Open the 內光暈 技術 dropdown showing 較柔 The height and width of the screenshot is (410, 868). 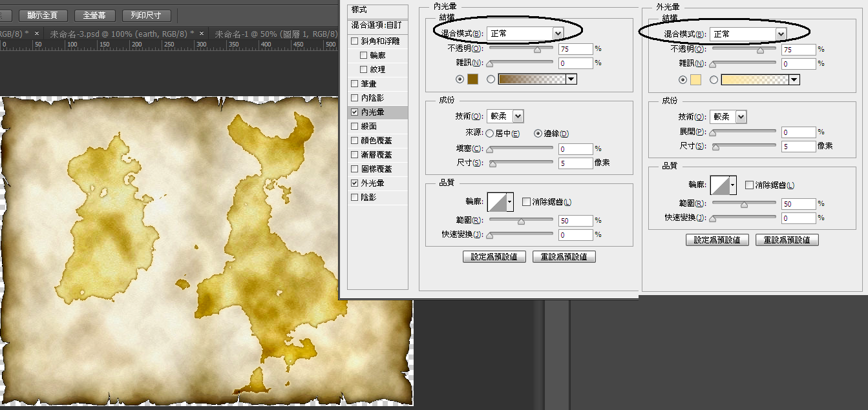[x=505, y=116]
